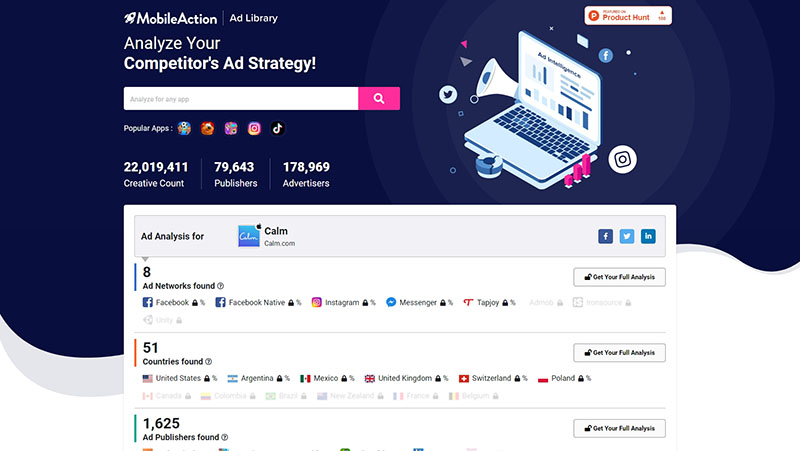Click help icon beside Ad Publishers found
800x451 pixels.
224,437
